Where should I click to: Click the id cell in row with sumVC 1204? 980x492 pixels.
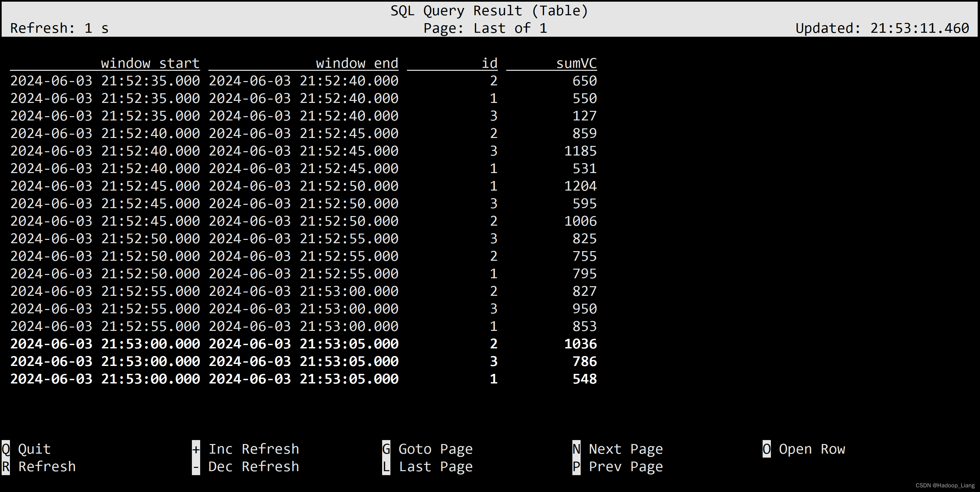[494, 186]
